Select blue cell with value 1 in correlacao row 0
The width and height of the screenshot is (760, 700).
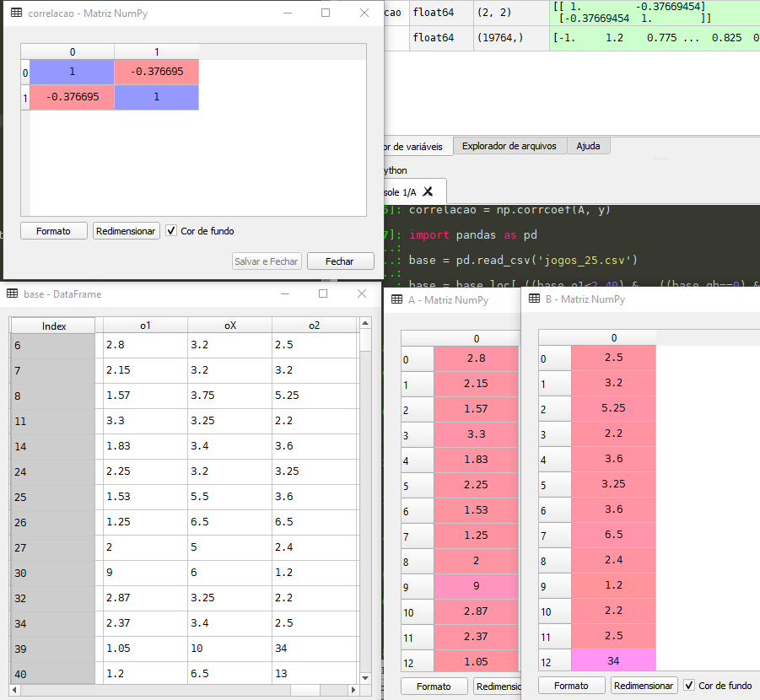coord(72,72)
